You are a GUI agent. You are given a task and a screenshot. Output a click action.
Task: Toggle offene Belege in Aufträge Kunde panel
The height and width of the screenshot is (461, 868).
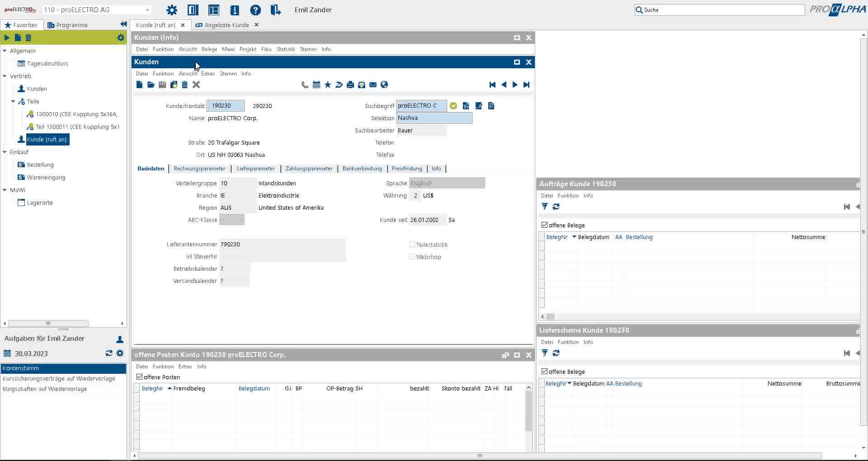[x=545, y=225]
